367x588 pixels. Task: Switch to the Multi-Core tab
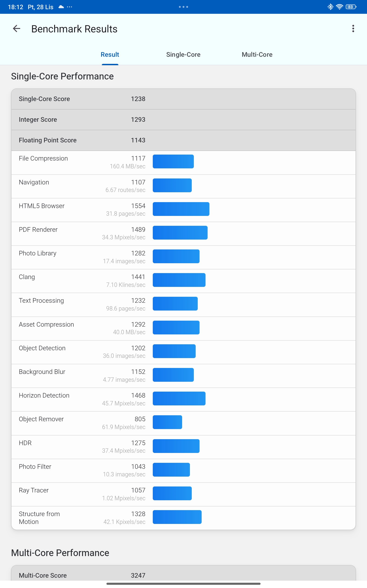pos(257,55)
